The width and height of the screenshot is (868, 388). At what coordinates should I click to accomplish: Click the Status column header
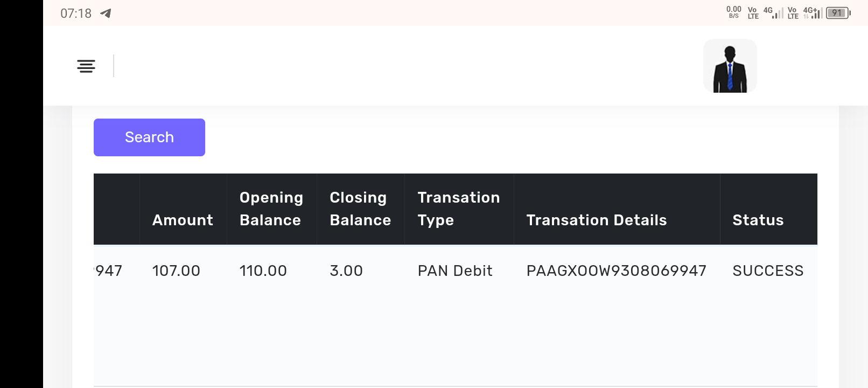tap(758, 220)
